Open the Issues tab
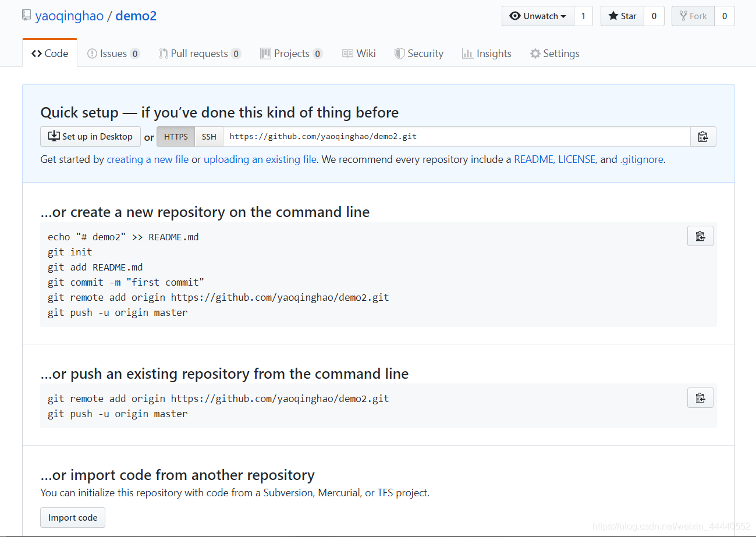The width and height of the screenshot is (756, 537). coord(113,54)
